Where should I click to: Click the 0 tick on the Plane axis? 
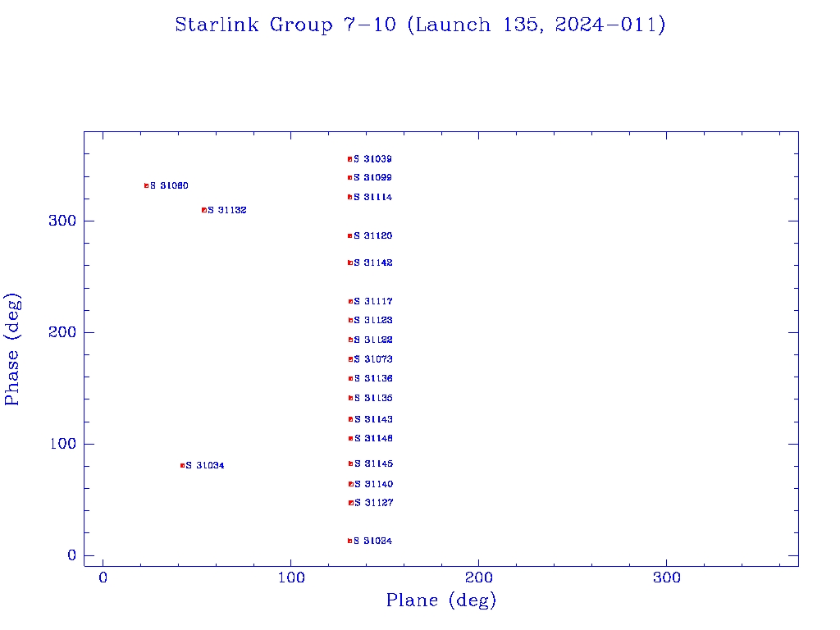coord(103,577)
